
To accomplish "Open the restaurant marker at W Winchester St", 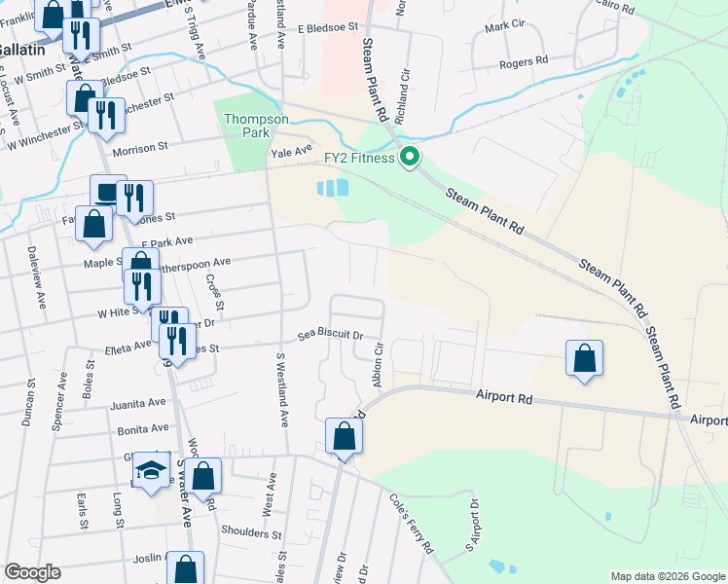I will [106, 118].
